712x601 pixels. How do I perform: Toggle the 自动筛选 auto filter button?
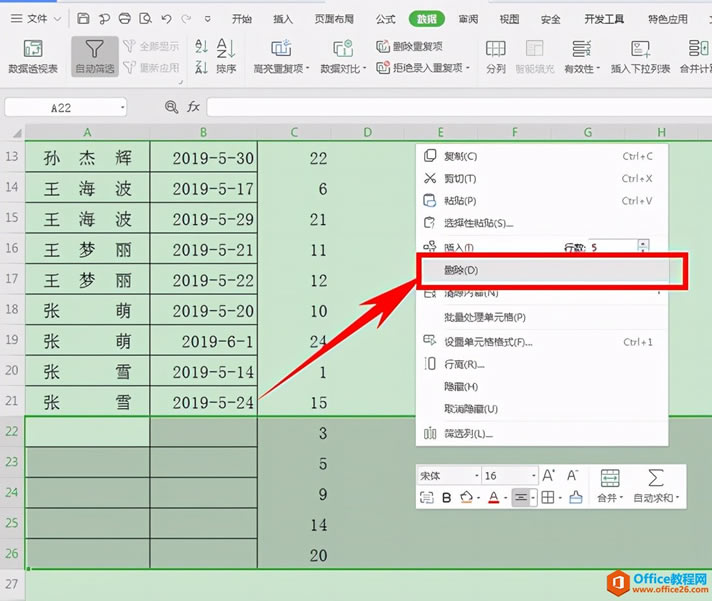pyautogui.click(x=94, y=56)
